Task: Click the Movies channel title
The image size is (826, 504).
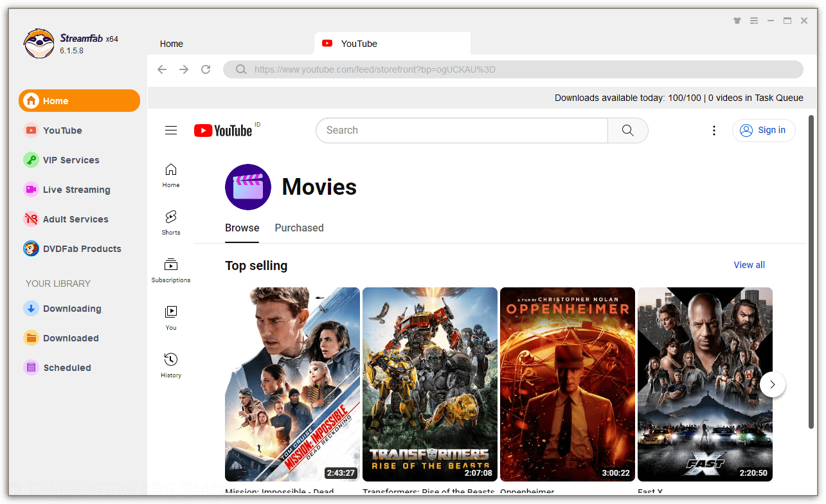Action: [x=319, y=187]
